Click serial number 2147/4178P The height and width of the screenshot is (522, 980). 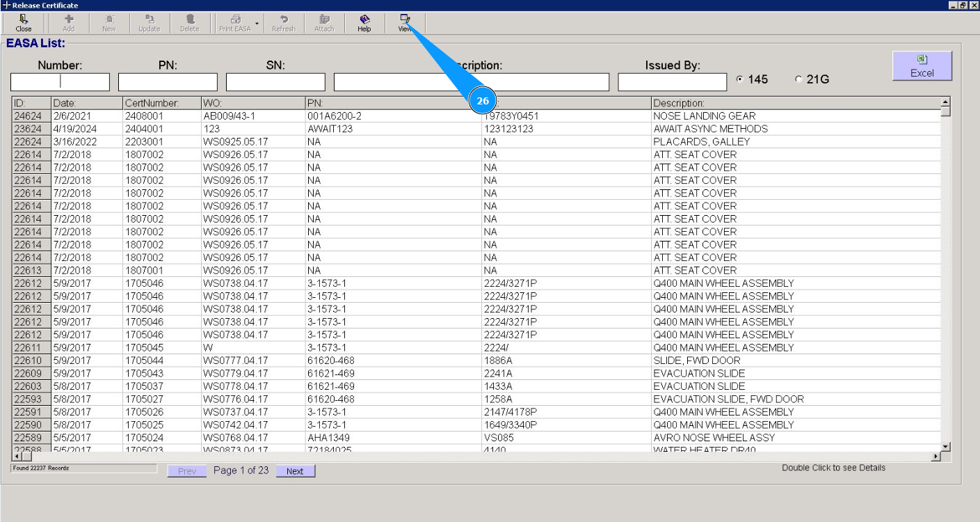[511, 412]
